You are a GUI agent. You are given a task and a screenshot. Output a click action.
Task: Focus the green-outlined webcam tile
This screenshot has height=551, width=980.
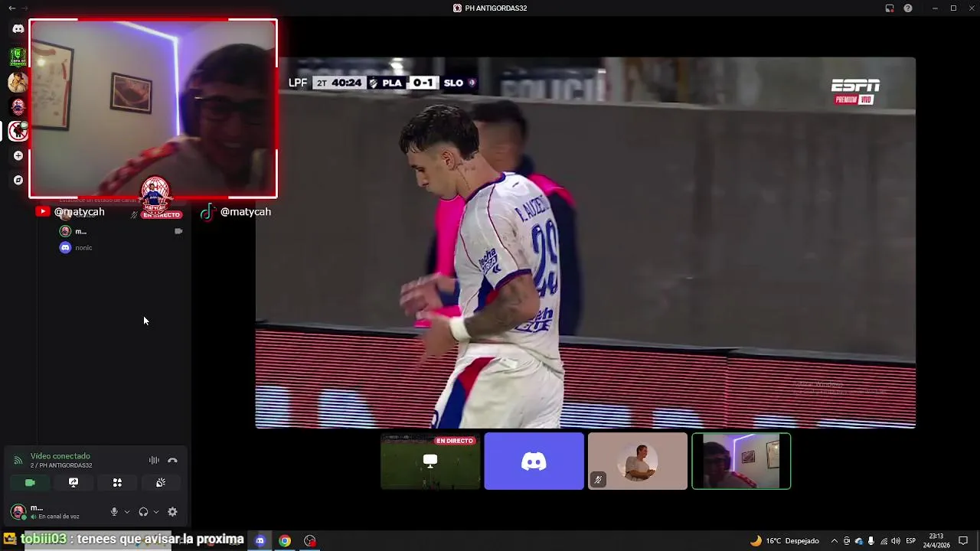click(741, 461)
